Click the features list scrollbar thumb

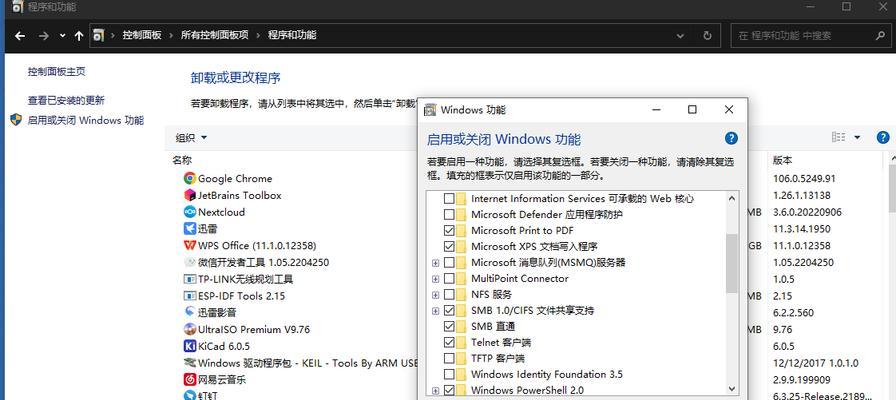[x=732, y=263]
